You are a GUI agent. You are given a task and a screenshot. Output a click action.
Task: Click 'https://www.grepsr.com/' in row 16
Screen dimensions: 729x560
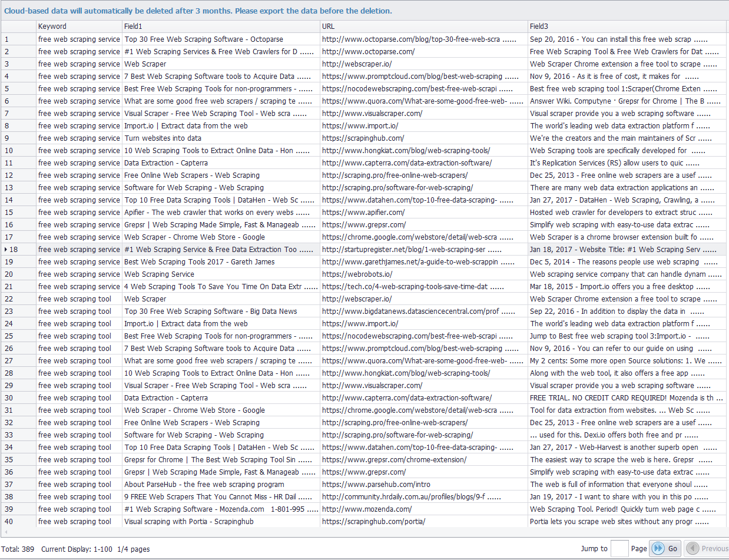(x=424, y=225)
